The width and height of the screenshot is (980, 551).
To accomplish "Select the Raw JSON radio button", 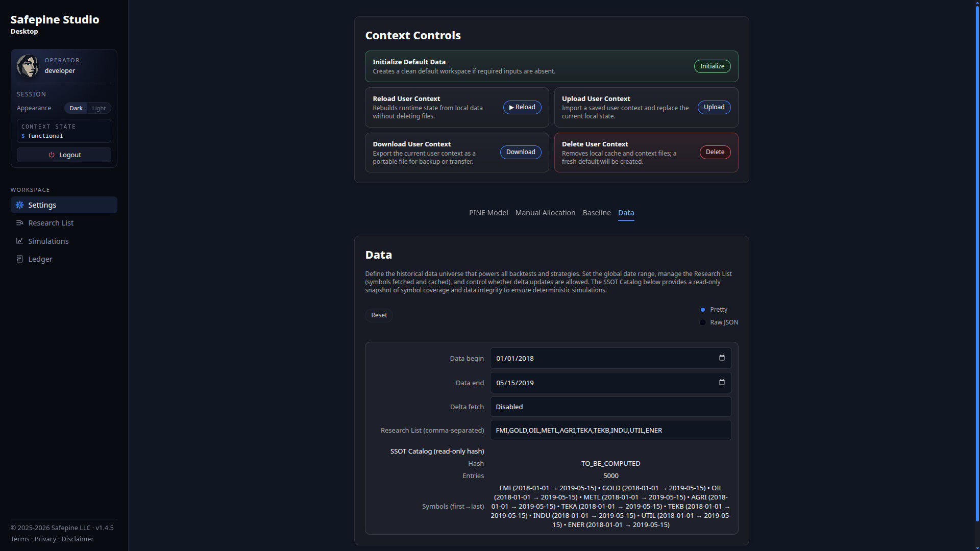I will tap(703, 322).
